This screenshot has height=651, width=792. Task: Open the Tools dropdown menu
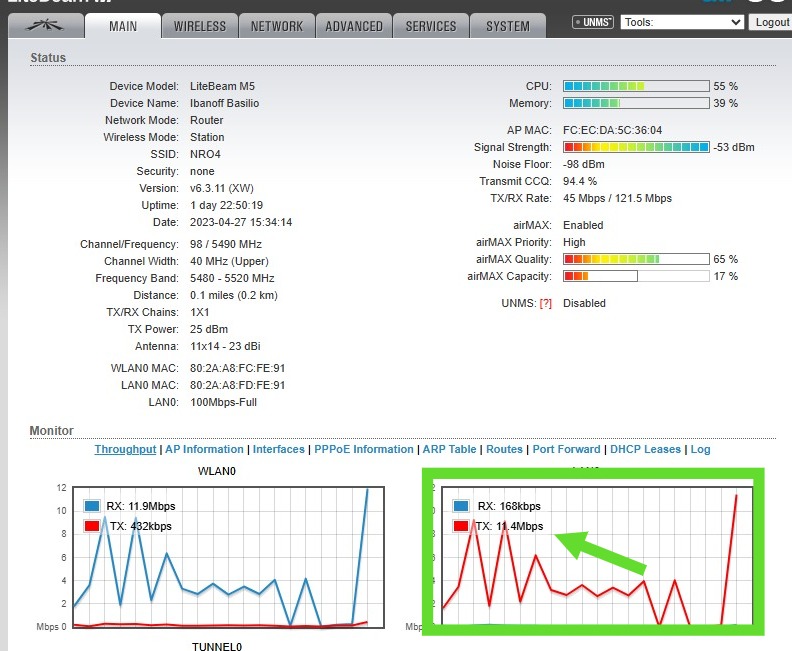point(682,22)
